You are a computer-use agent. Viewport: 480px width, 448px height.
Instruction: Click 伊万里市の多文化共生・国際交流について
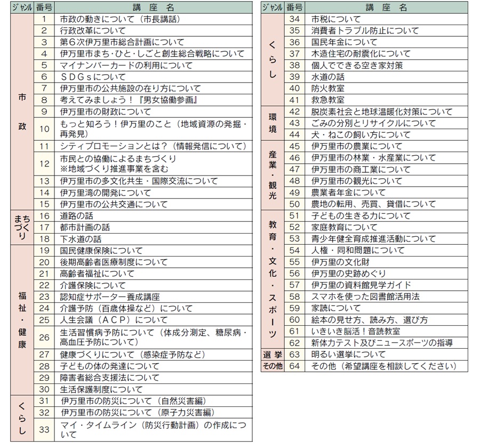(x=139, y=181)
